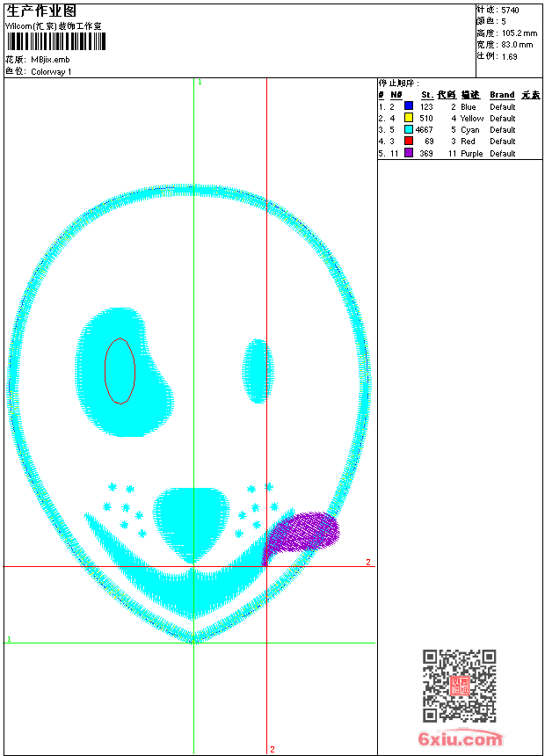Select the Purple thread color swatch
This screenshot has height=756, width=545.
[409, 153]
